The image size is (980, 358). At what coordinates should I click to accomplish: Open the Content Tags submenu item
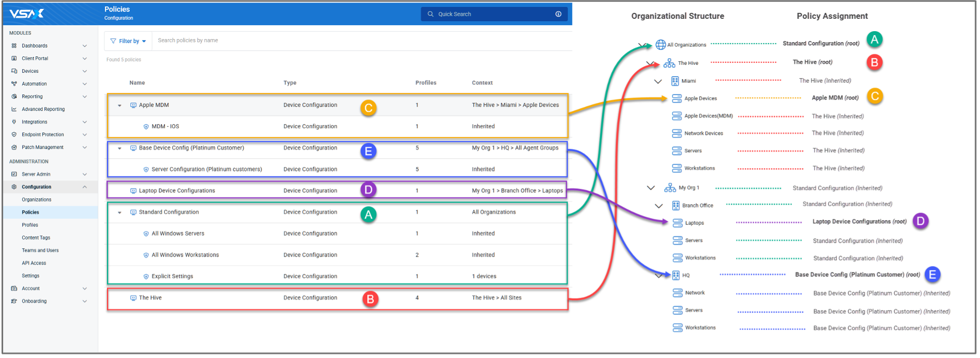pos(36,238)
